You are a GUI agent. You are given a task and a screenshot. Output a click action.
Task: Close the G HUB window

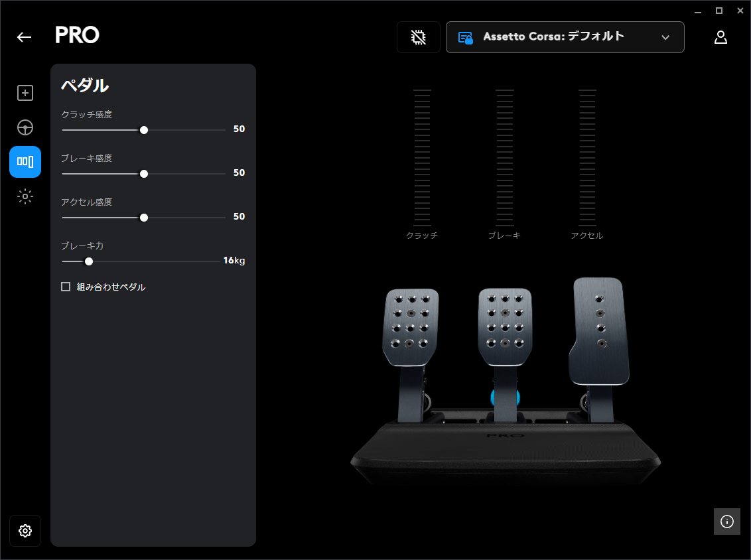coord(740,11)
